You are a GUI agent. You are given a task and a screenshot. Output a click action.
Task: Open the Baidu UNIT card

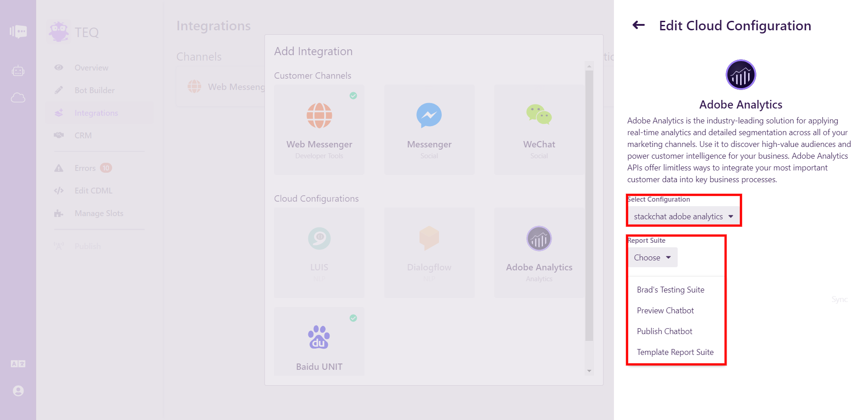click(319, 341)
